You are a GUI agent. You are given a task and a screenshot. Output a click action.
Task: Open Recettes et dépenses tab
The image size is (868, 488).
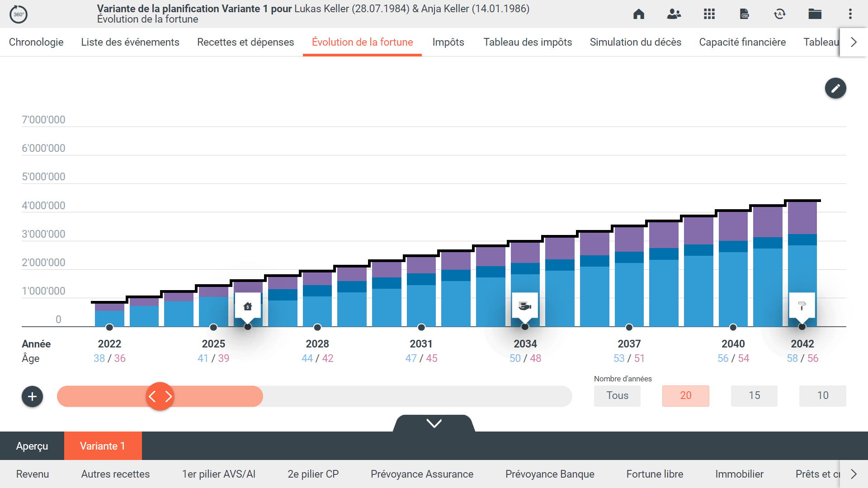245,42
